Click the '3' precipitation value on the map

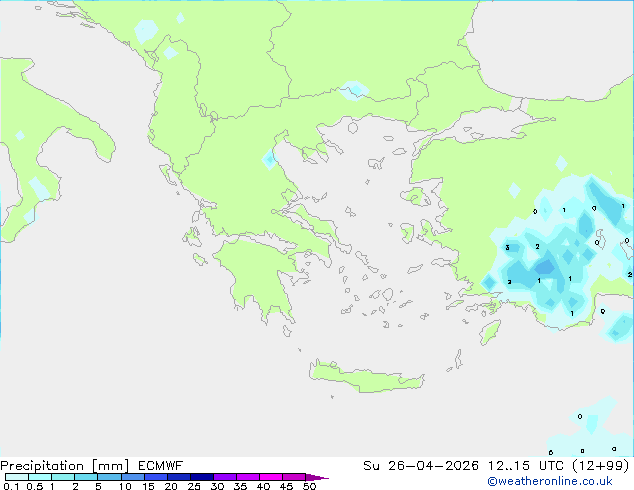[507, 247]
